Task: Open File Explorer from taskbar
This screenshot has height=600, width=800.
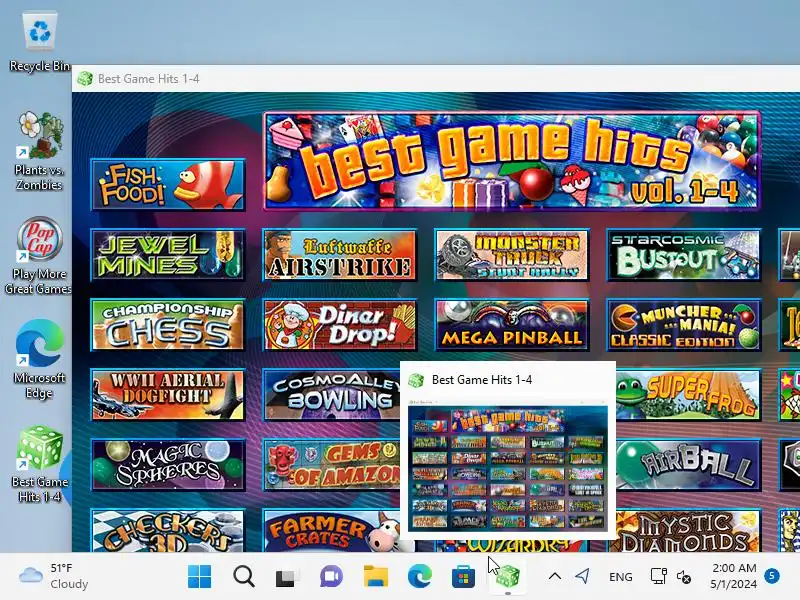Action: tap(376, 577)
